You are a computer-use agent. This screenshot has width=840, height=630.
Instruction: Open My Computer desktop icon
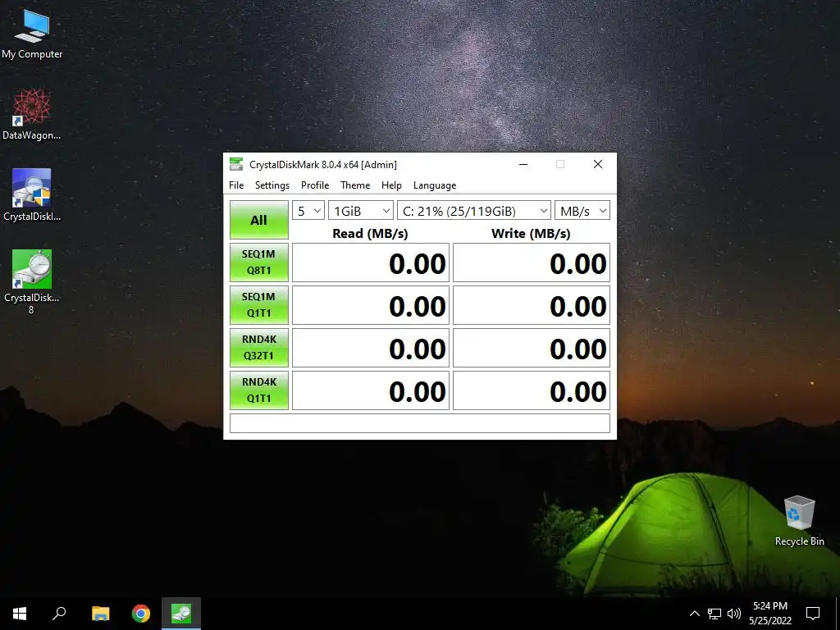tap(32, 34)
